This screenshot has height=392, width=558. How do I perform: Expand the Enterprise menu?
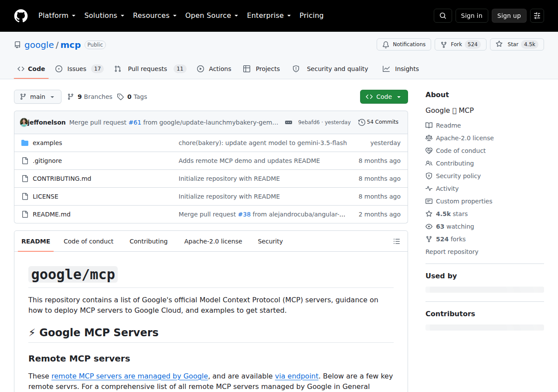[269, 16]
